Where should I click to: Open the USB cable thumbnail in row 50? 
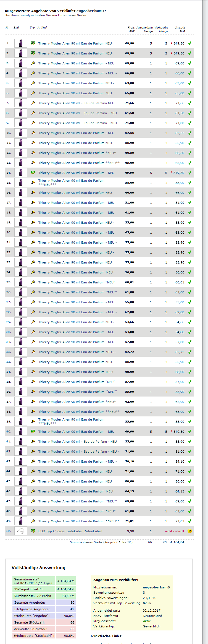[21, 531]
